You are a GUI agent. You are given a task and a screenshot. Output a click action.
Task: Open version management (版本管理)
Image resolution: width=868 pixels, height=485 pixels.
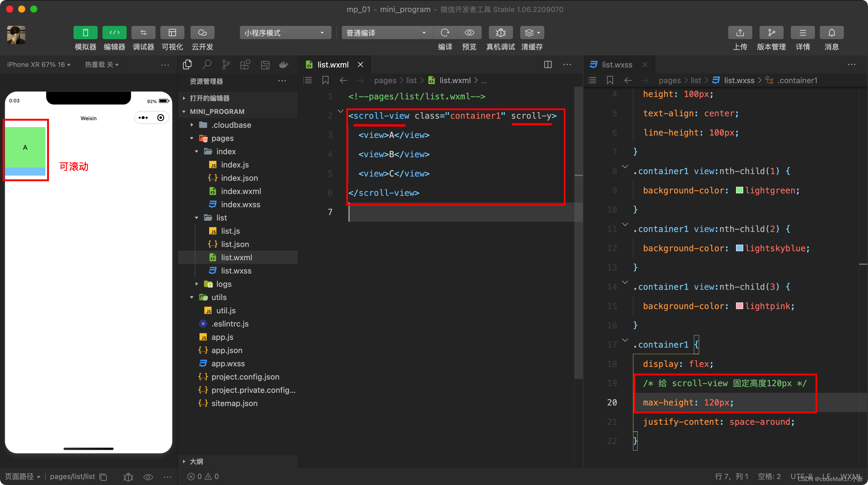click(771, 33)
